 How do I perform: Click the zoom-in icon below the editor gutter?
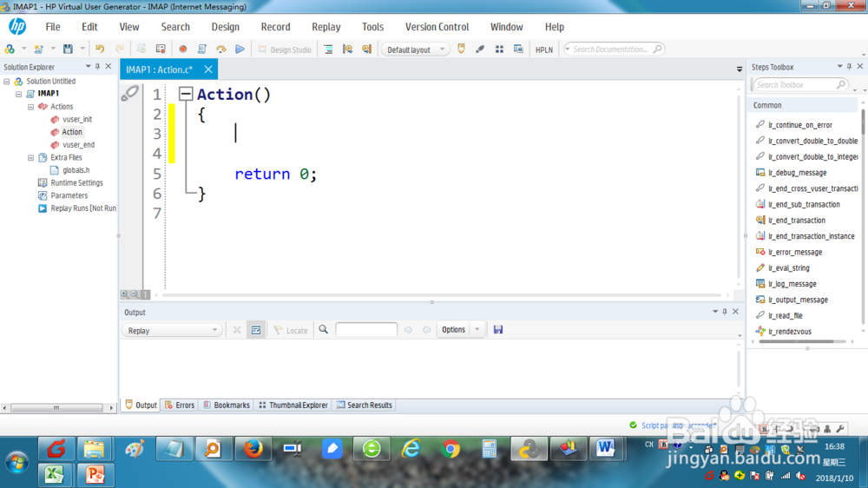pyautogui.click(x=124, y=294)
